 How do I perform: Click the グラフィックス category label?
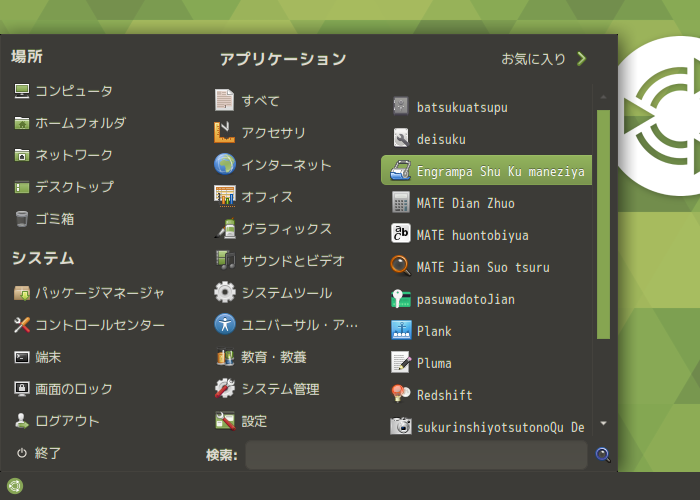click(287, 229)
